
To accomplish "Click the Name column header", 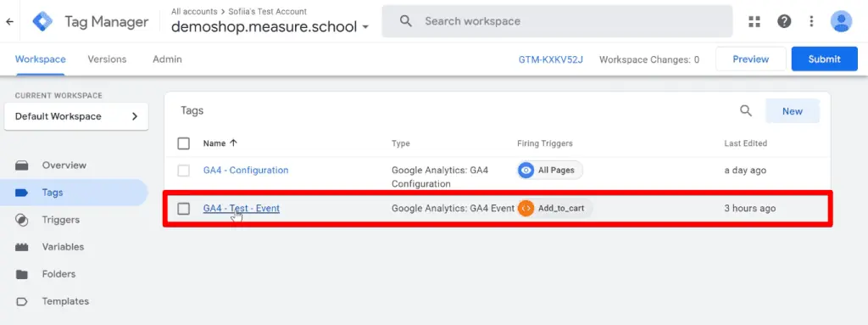I will coord(214,143).
